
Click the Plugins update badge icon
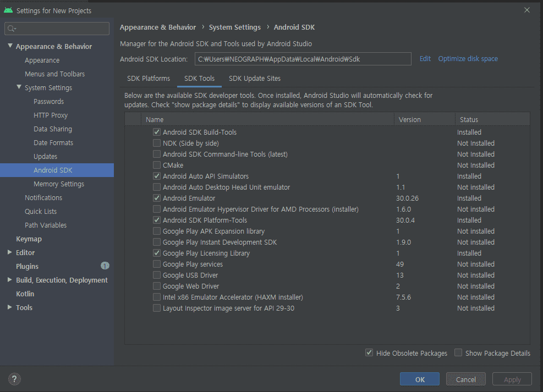click(x=105, y=266)
